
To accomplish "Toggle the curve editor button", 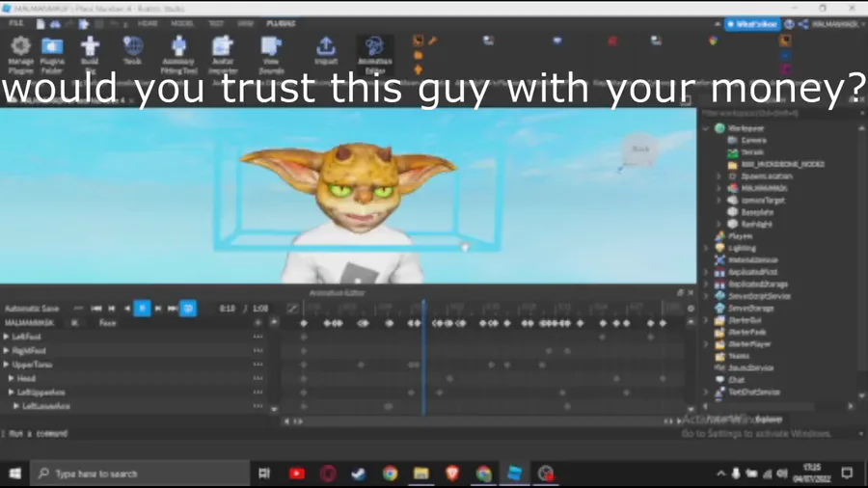I will [x=292, y=309].
